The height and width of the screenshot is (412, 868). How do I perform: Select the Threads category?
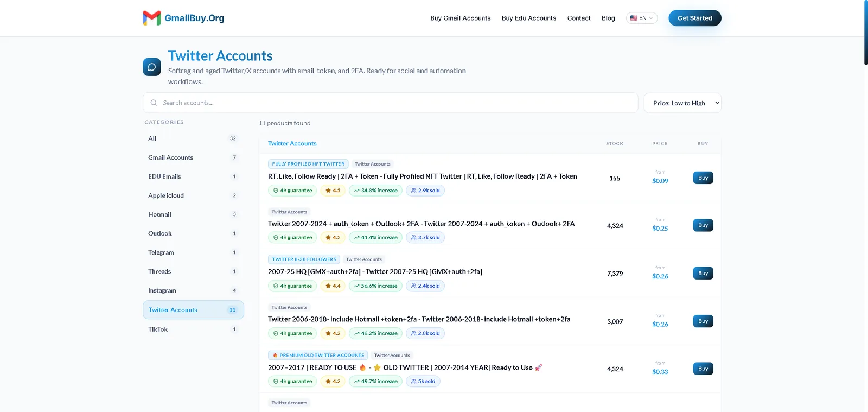coord(193,271)
